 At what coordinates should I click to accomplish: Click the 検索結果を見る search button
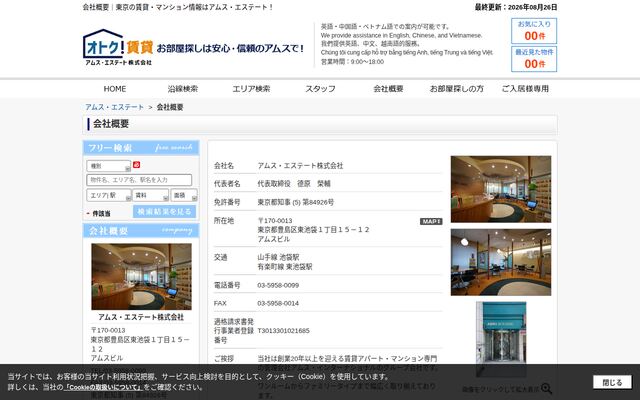click(164, 211)
